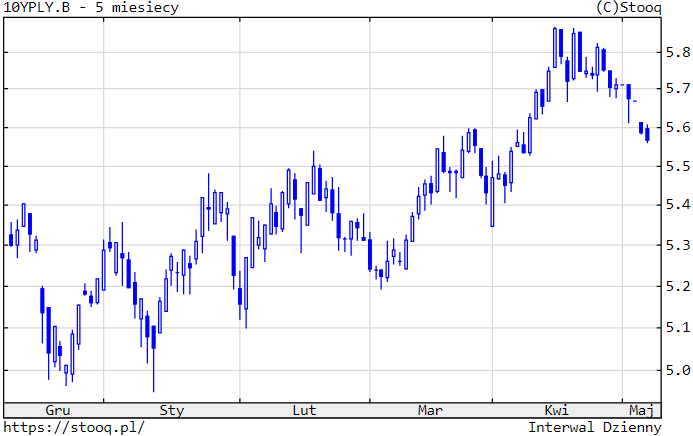Select the Gru month label
This screenshot has height=436, width=693.
(58, 410)
